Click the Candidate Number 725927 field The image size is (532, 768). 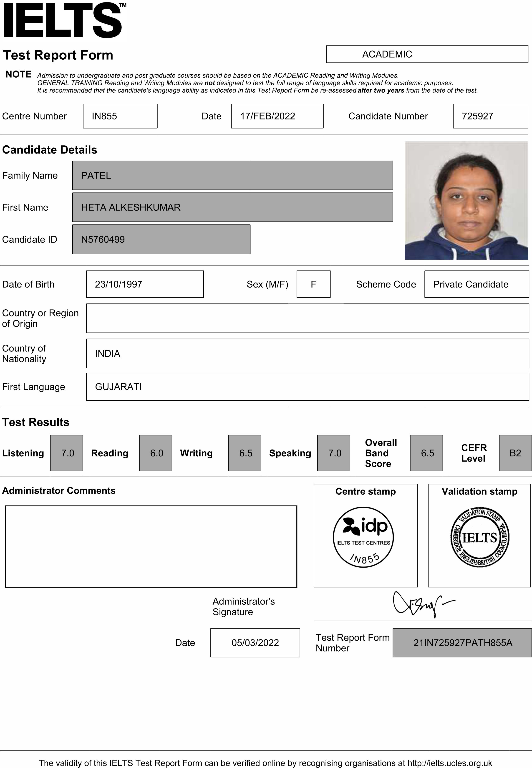490,116
